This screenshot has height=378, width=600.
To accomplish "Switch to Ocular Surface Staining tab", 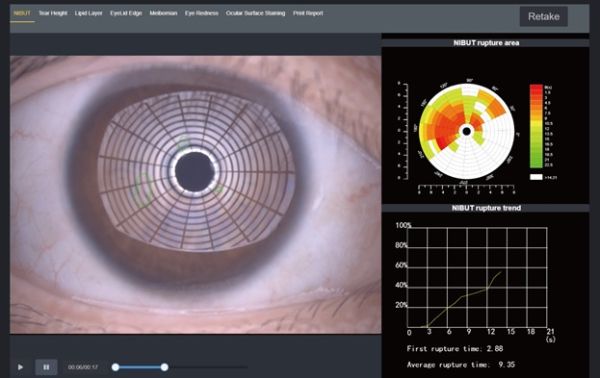I will [255, 13].
